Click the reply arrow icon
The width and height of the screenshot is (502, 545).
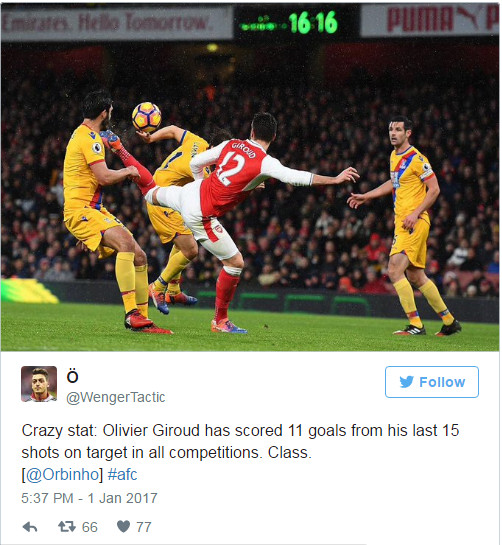tap(30, 527)
